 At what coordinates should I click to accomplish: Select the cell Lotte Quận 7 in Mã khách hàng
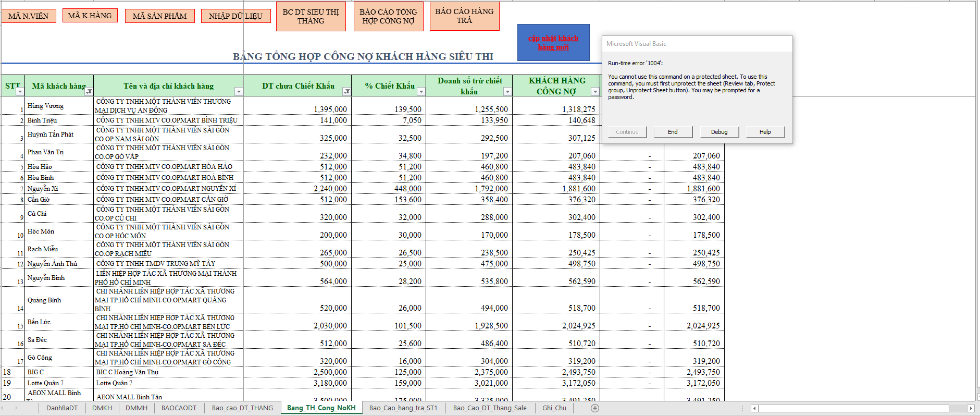coord(59,383)
